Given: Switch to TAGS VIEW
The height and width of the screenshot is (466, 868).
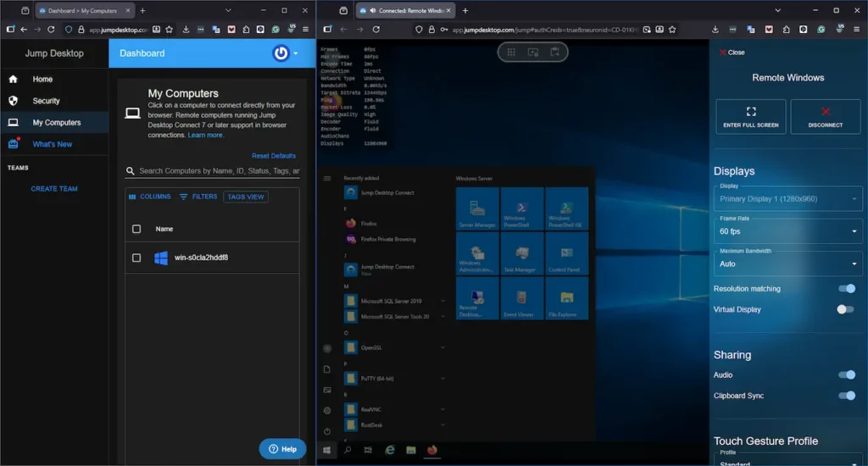Looking at the screenshot, I should click(x=246, y=197).
